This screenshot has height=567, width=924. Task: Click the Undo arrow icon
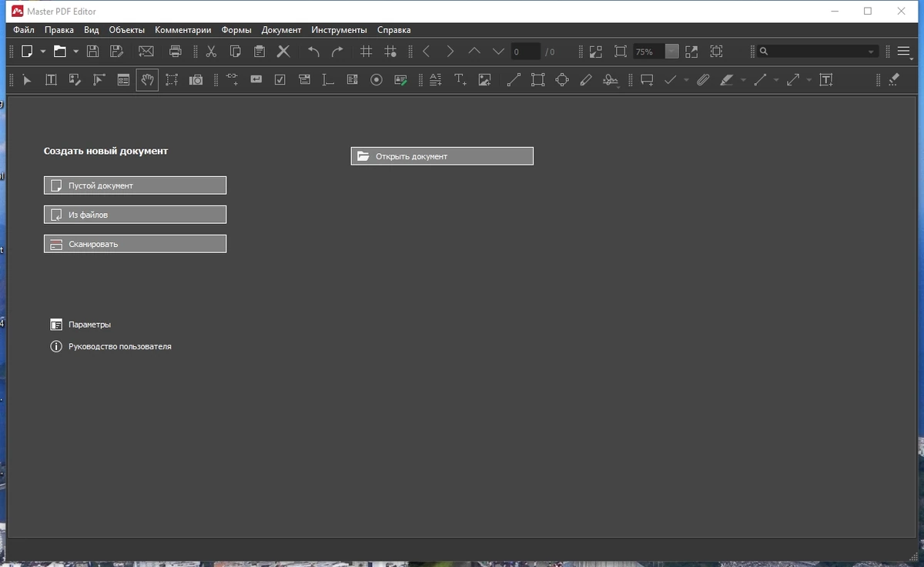(x=313, y=52)
